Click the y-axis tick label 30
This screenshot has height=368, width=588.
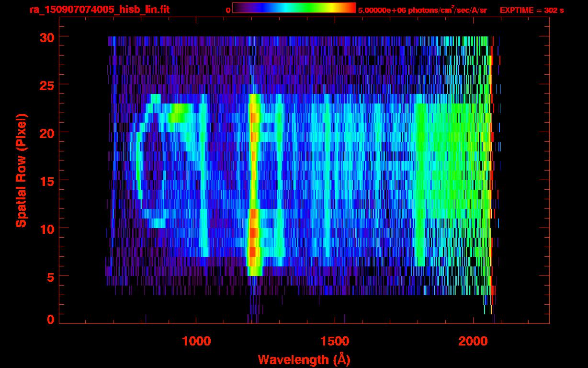[46, 37]
